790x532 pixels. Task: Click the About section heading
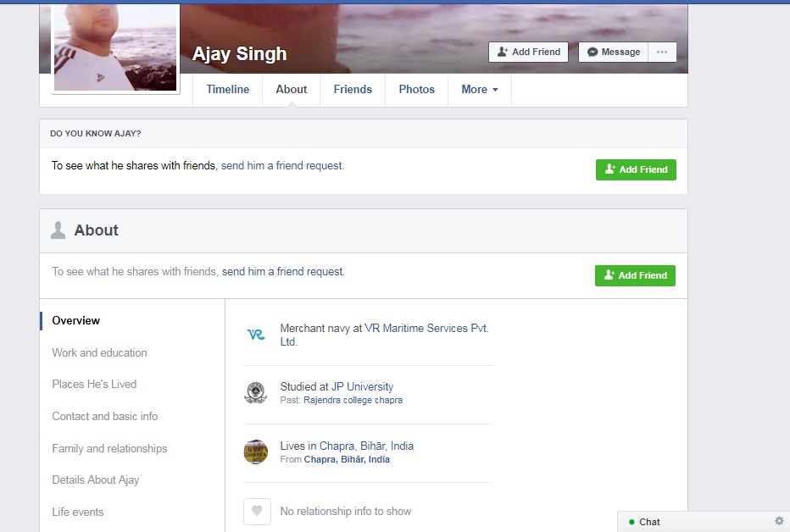pos(97,230)
